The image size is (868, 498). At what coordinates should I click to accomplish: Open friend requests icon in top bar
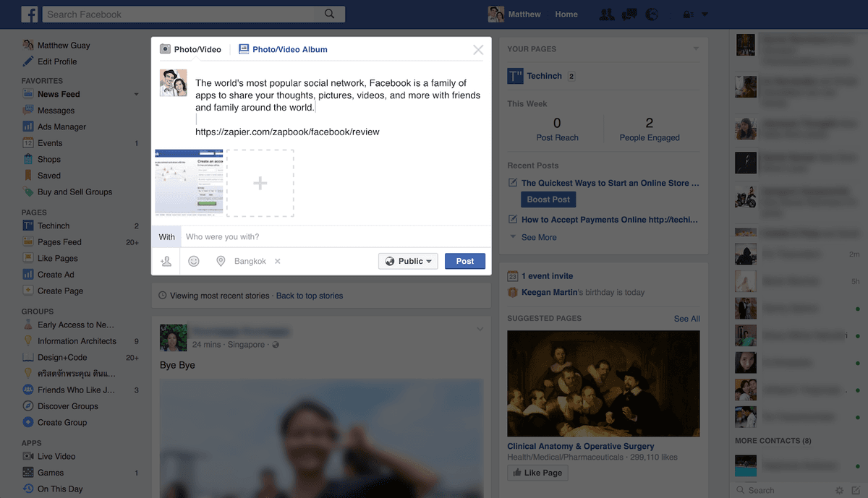point(607,14)
